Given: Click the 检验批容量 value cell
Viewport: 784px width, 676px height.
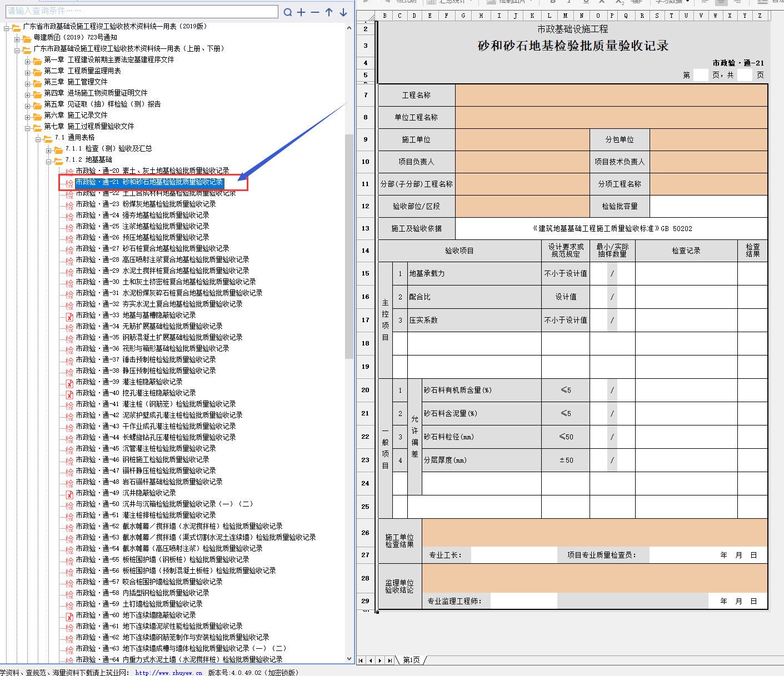Looking at the screenshot, I should pos(708,206).
